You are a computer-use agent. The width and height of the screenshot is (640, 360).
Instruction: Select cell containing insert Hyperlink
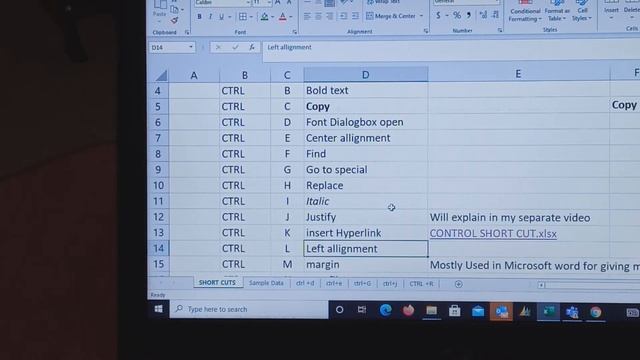pos(366,233)
